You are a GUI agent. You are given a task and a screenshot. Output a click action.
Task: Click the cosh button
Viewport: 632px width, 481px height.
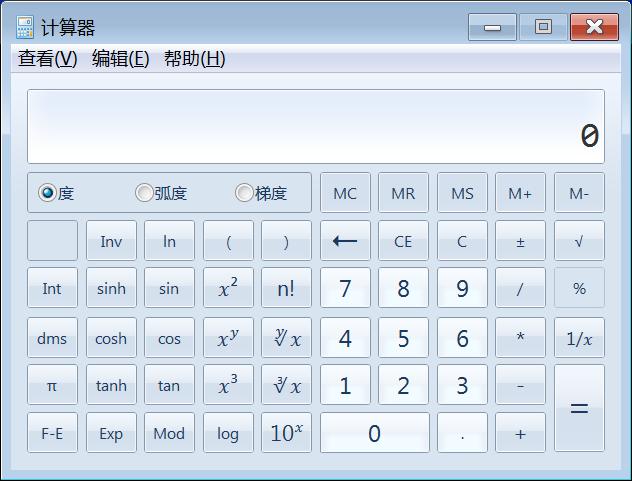[x=111, y=337]
